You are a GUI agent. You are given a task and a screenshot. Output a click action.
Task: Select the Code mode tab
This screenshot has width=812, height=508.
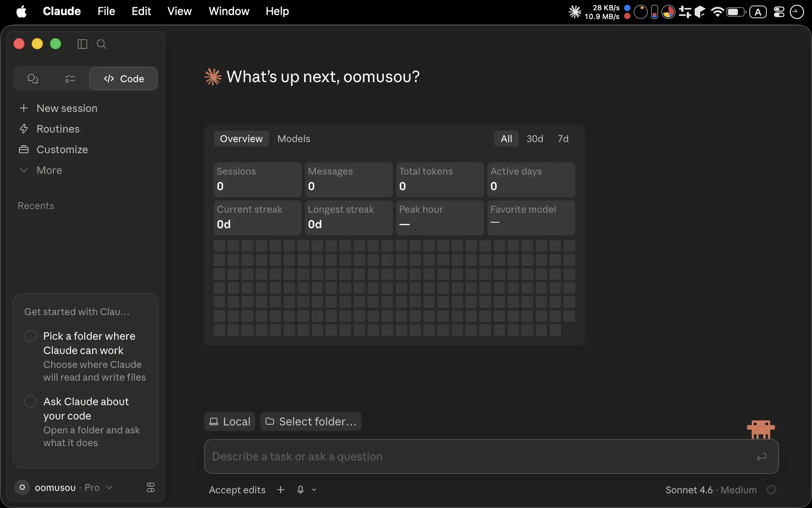pos(123,79)
